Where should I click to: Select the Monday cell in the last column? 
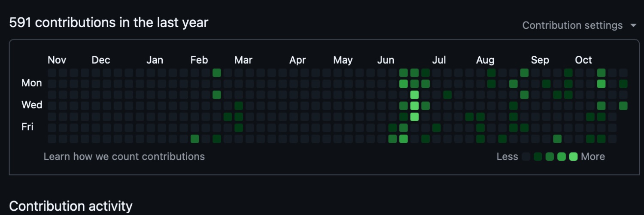coord(623,84)
